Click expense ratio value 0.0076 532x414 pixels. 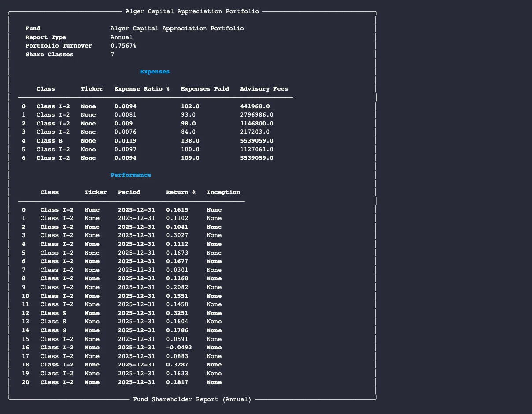pyautogui.click(x=125, y=132)
